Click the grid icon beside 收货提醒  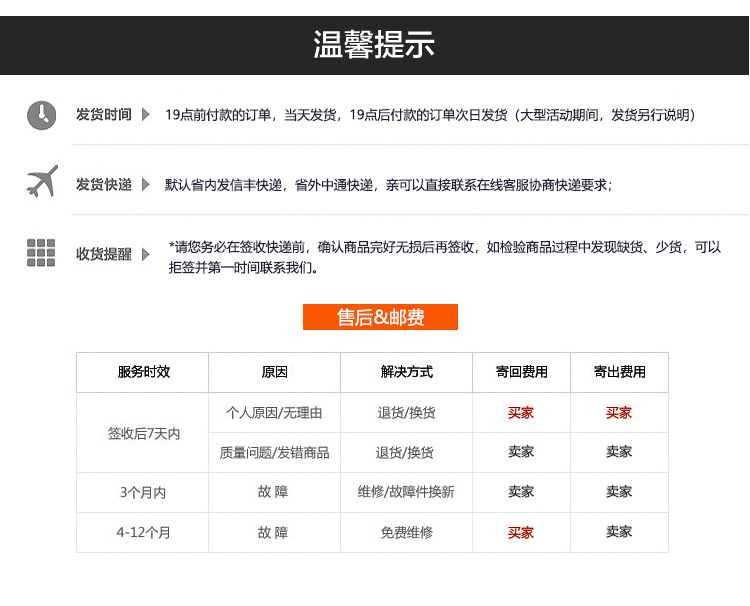tap(41, 253)
